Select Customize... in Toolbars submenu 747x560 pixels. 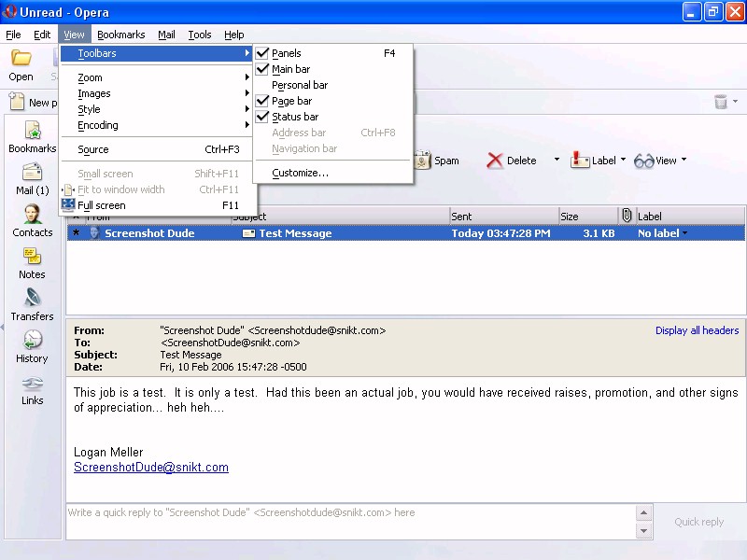(x=300, y=173)
